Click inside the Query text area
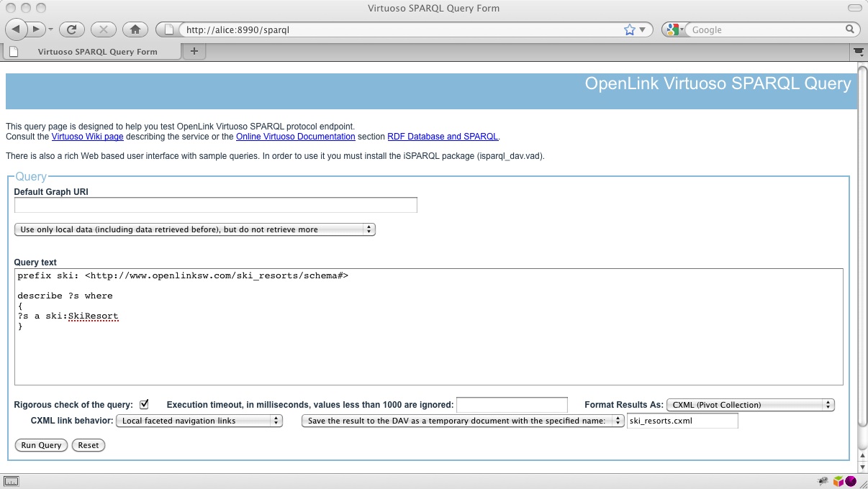This screenshot has width=868, height=489. pos(429,326)
